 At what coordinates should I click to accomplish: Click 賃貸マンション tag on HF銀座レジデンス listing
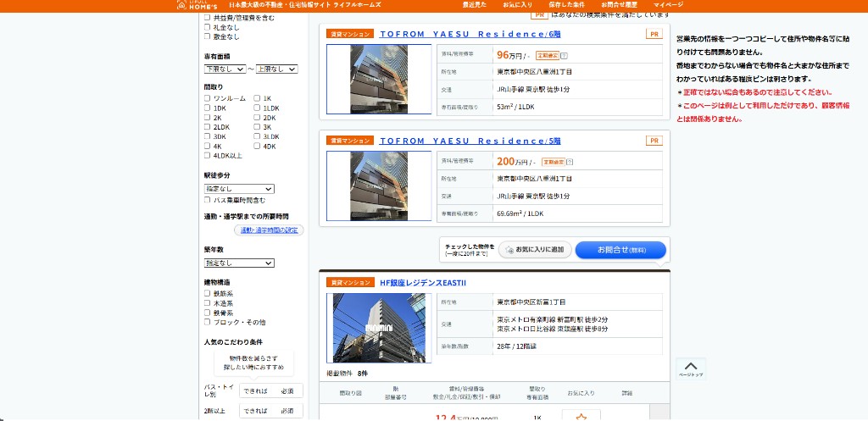(350, 283)
